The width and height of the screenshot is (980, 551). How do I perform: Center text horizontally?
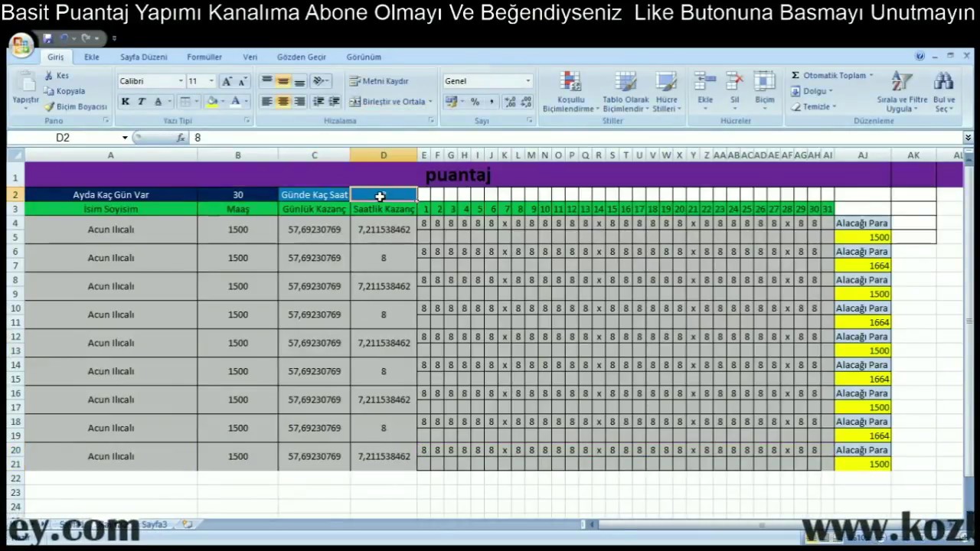[283, 101]
